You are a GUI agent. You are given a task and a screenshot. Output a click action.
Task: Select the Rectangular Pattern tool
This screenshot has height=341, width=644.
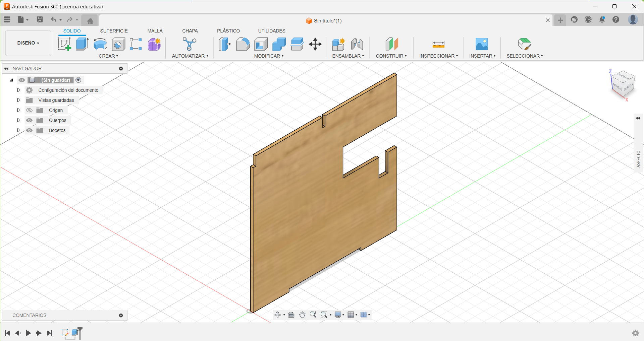click(x=136, y=44)
